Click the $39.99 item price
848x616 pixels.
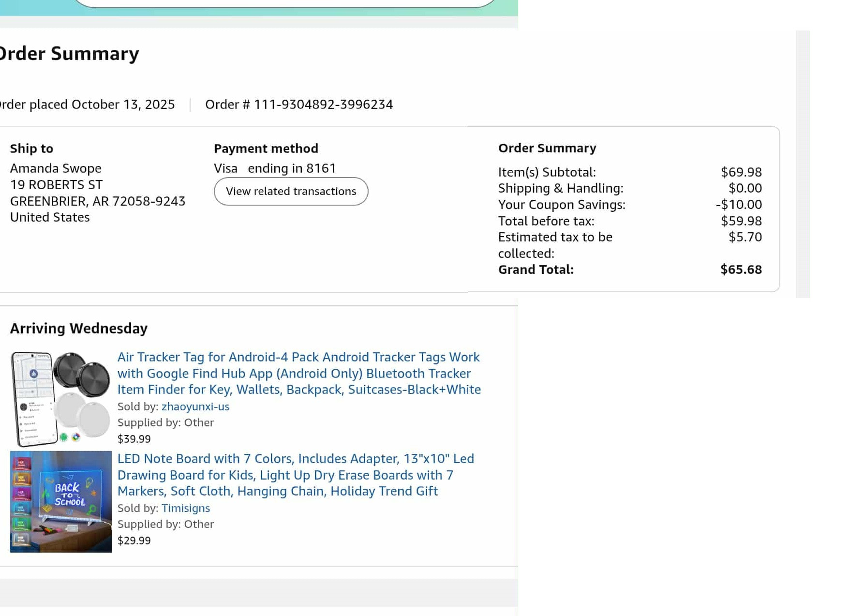click(x=134, y=439)
